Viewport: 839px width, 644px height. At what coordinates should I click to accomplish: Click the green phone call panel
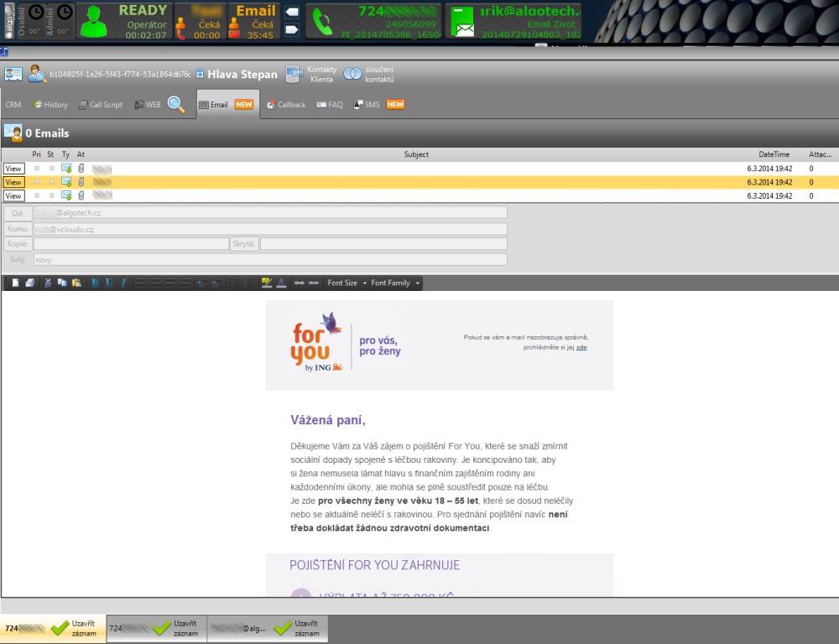click(x=373, y=22)
